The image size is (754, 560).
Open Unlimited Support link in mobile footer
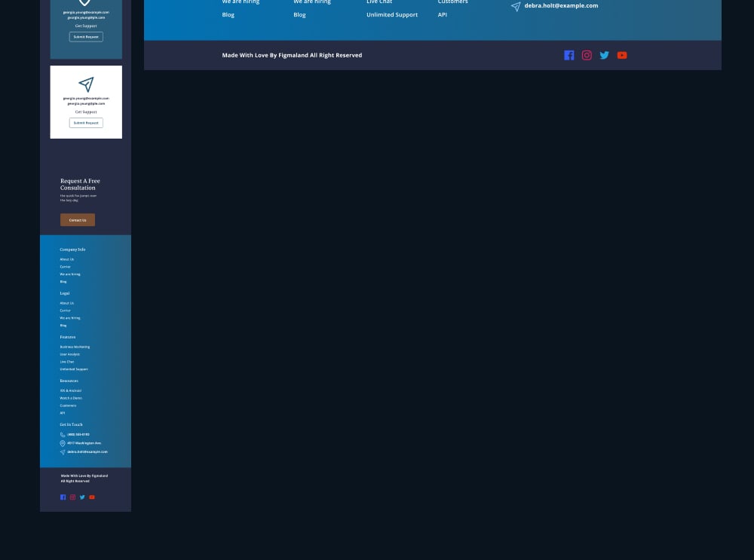(74, 369)
